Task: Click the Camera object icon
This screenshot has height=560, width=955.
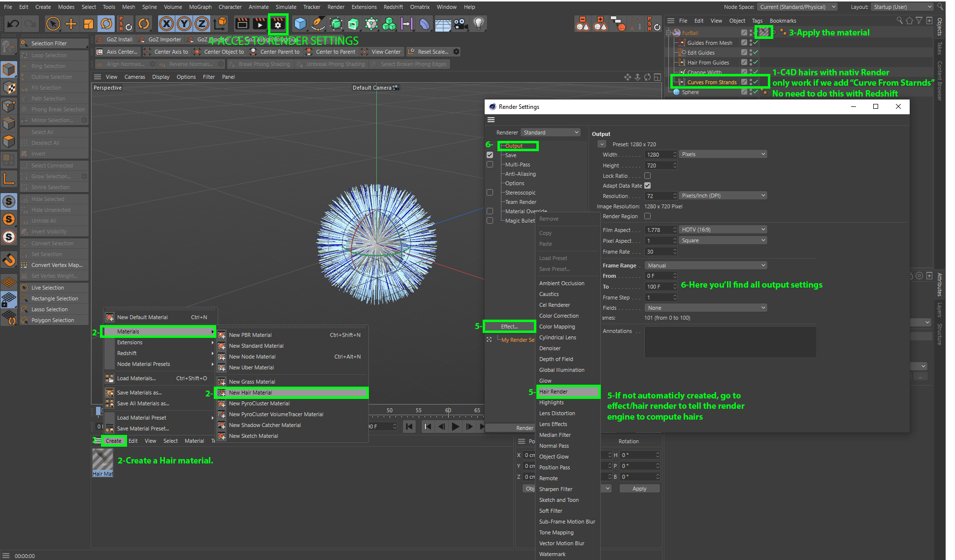Action: (x=461, y=24)
